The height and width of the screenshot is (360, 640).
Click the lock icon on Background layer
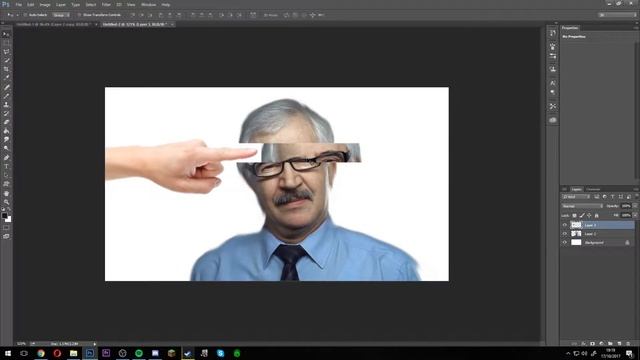pyautogui.click(x=627, y=242)
